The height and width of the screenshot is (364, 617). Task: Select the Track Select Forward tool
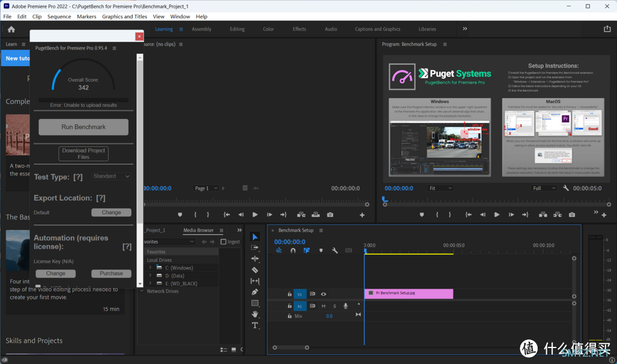(x=255, y=247)
